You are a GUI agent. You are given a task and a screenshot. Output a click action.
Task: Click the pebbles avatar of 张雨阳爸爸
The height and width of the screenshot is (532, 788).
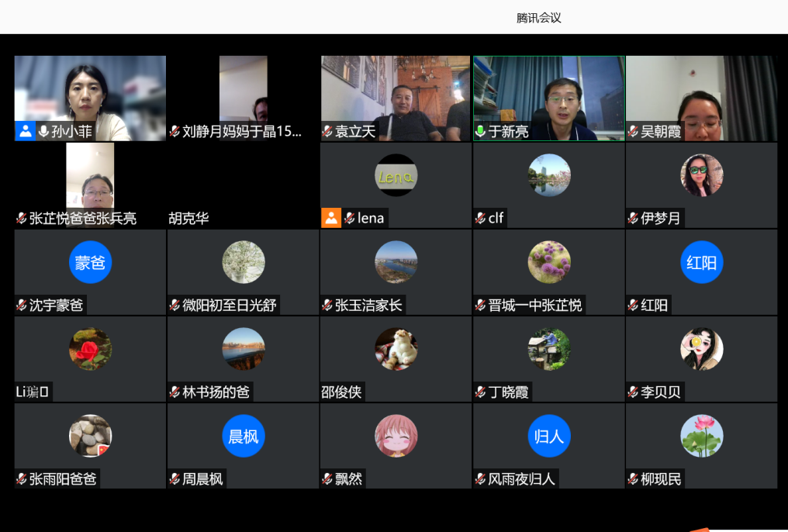pyautogui.click(x=91, y=436)
